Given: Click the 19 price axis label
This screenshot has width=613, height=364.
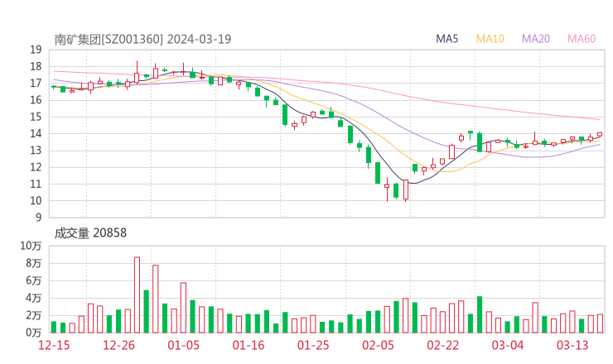Looking at the screenshot, I should 36,50.
